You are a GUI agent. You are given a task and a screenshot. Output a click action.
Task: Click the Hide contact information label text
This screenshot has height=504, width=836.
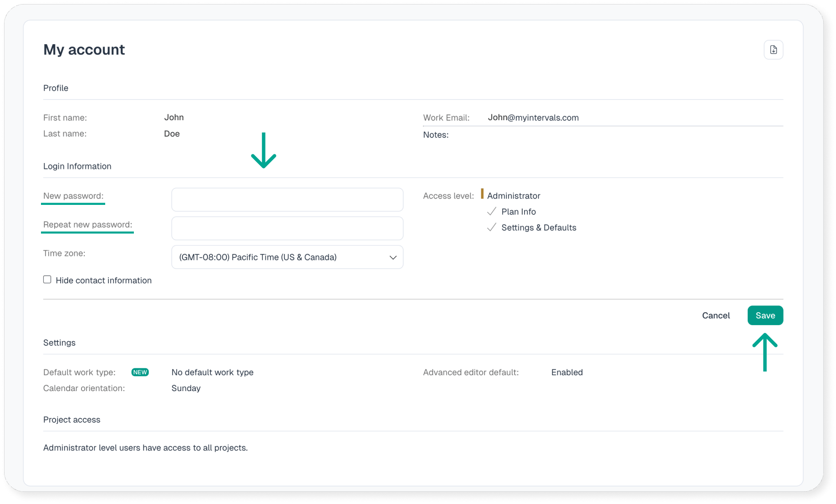(x=103, y=280)
